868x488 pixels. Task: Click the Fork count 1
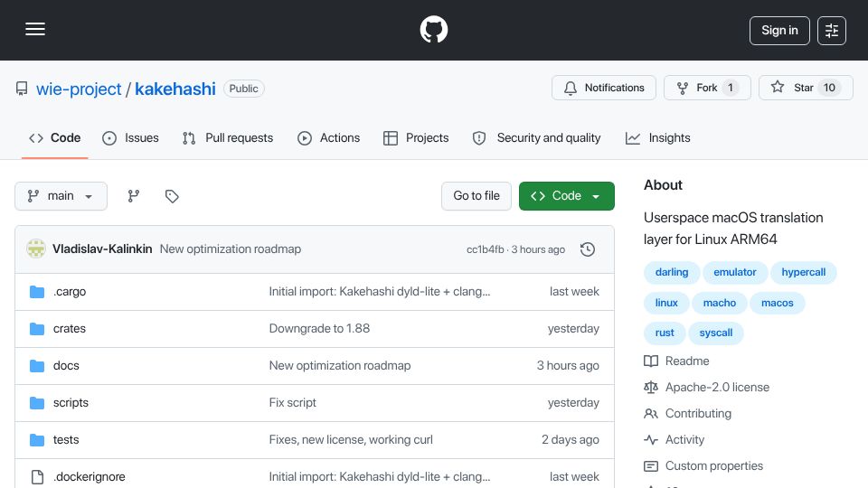(731, 88)
